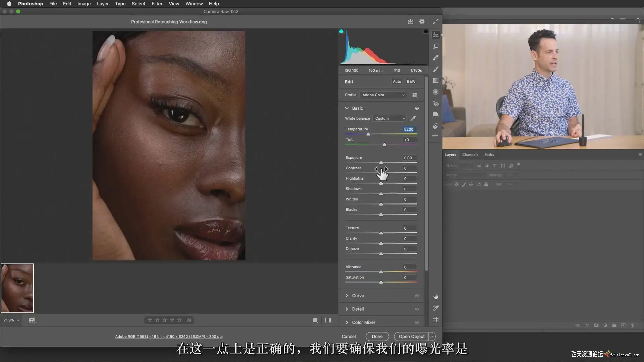Select the Graduated Filter tool

(435, 80)
